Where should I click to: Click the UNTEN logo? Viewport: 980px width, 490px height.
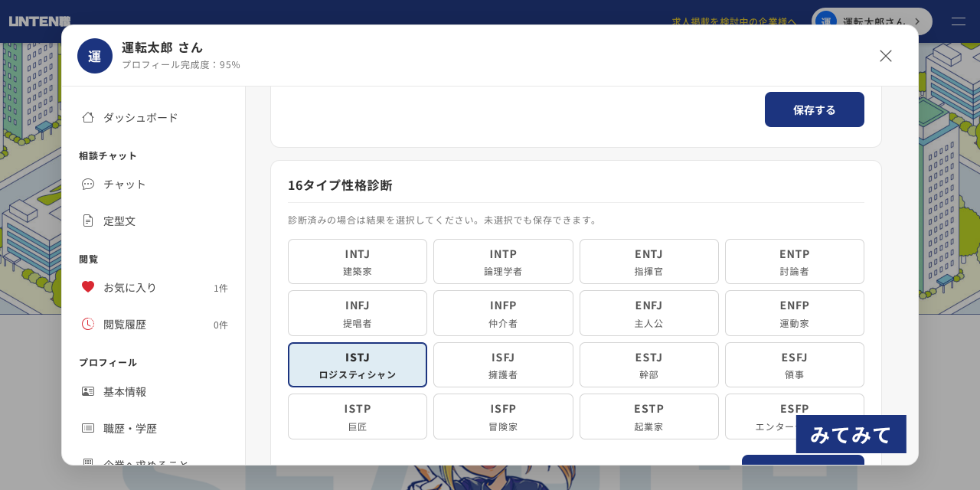coord(40,21)
